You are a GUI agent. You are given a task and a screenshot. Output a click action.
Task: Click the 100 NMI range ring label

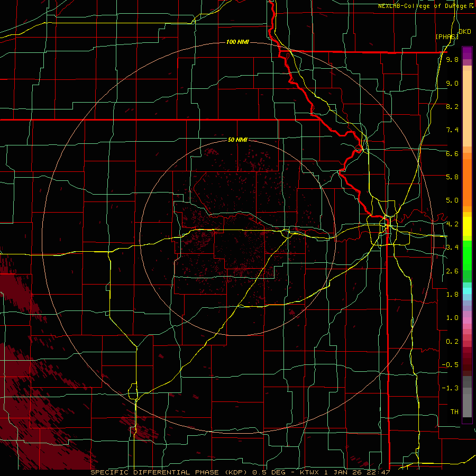tap(237, 42)
